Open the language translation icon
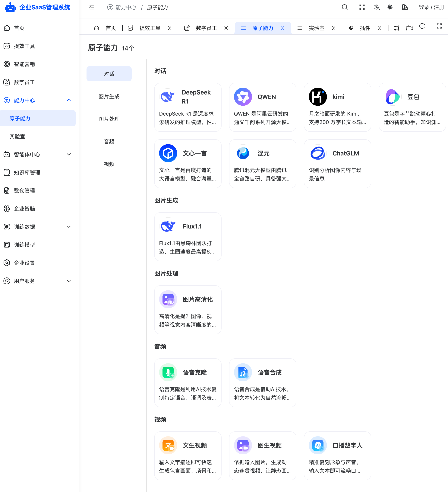 point(377,7)
